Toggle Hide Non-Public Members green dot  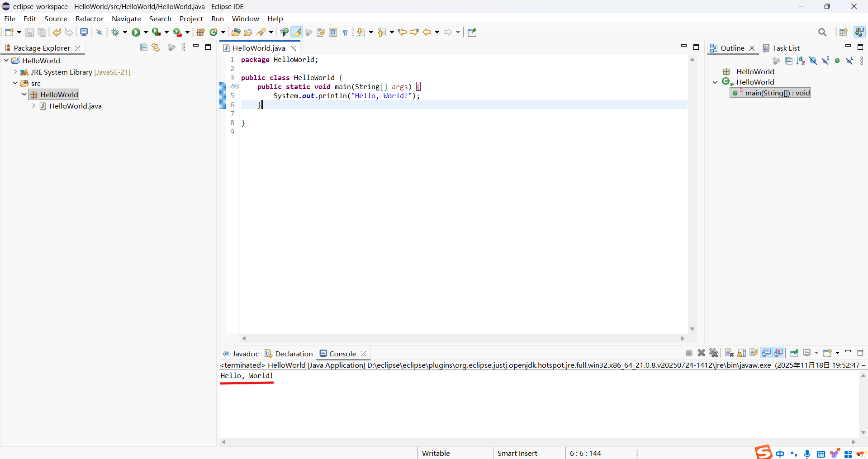click(x=837, y=61)
